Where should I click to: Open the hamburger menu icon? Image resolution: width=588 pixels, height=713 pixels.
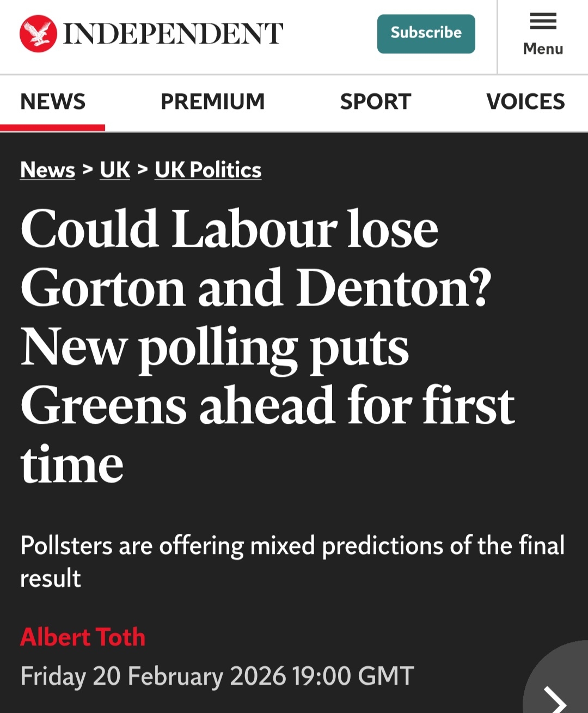(x=543, y=22)
